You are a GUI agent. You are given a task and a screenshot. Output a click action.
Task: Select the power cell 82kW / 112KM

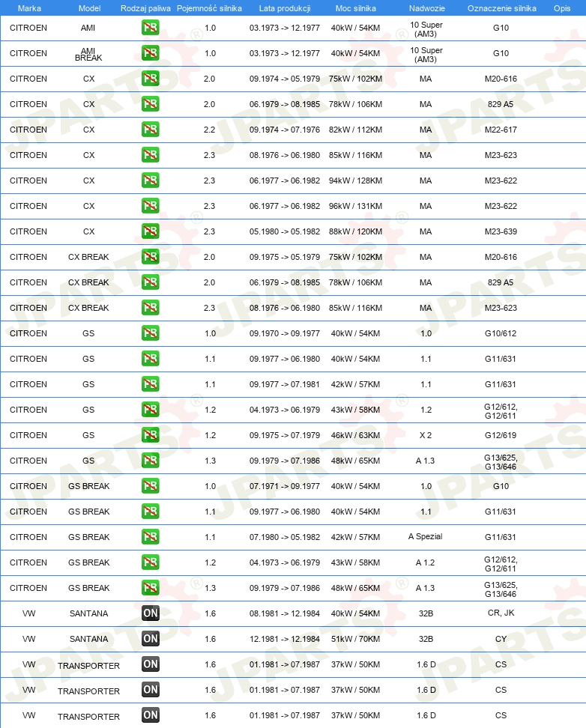point(355,130)
